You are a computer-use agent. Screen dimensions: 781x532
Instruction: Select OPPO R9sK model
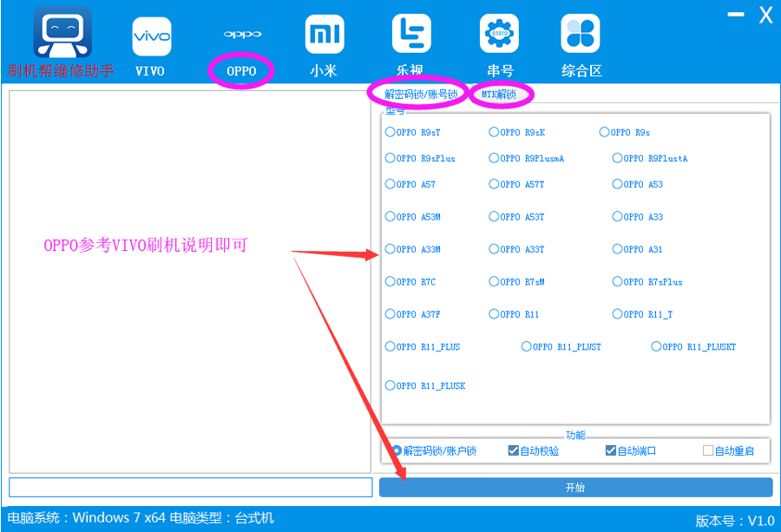516,132
